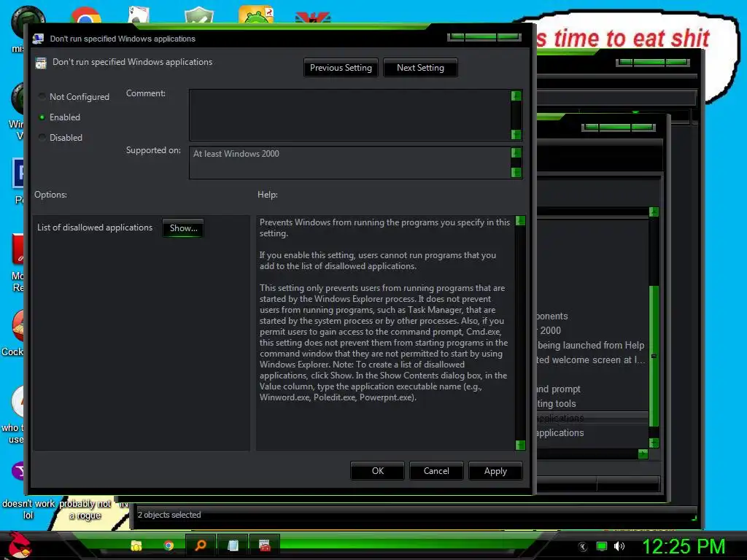Click Comment box scroll up arrow
The height and width of the screenshot is (560, 747).
(516, 96)
